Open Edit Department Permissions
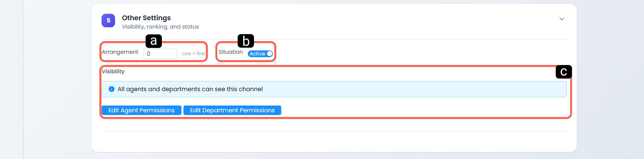 (232, 110)
